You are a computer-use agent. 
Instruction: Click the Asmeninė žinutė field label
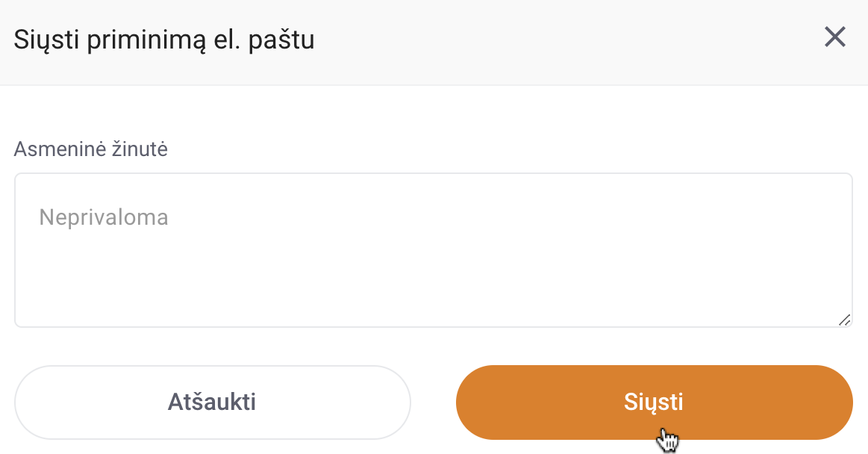click(91, 149)
